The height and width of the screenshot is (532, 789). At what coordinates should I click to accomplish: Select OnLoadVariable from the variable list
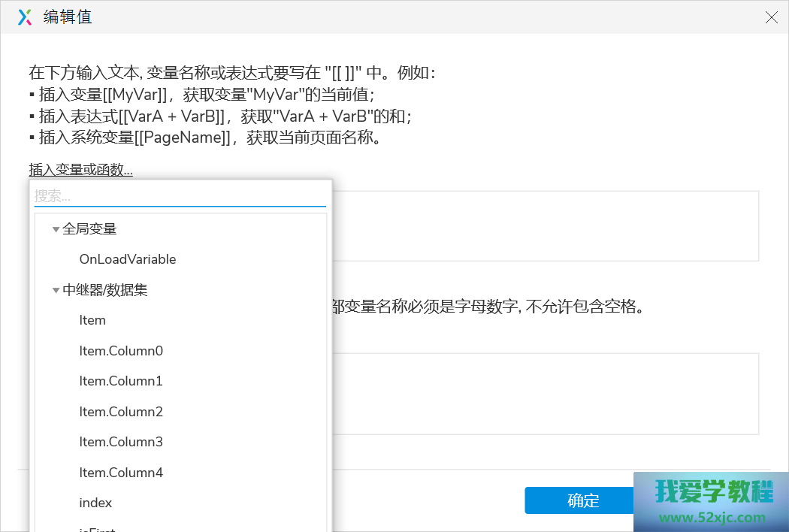point(127,259)
